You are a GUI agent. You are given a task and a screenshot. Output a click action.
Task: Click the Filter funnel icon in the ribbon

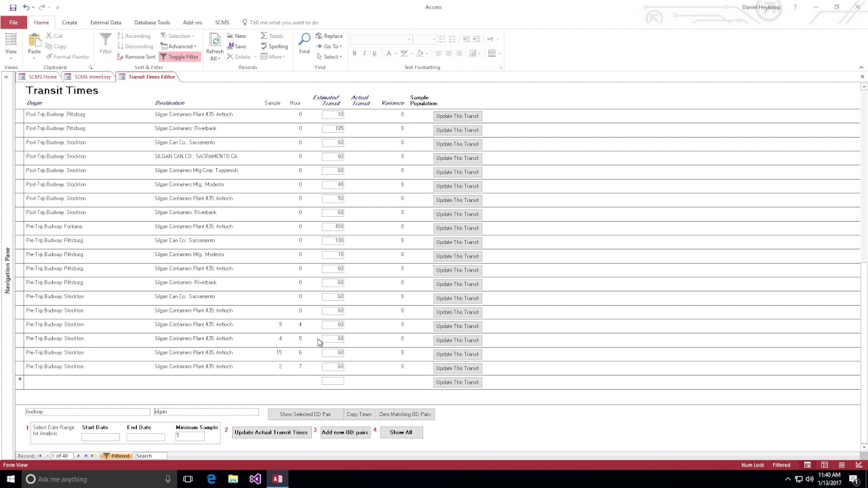[106, 40]
